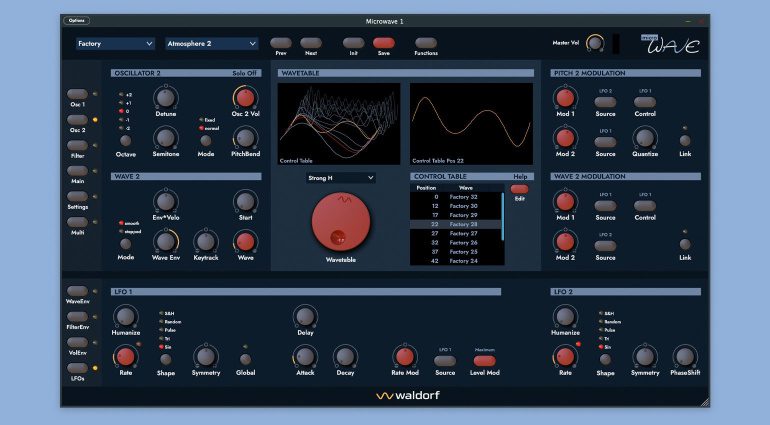
Task: Toggle Oscillator 2 fixed/normal Mode button
Action: click(206, 141)
